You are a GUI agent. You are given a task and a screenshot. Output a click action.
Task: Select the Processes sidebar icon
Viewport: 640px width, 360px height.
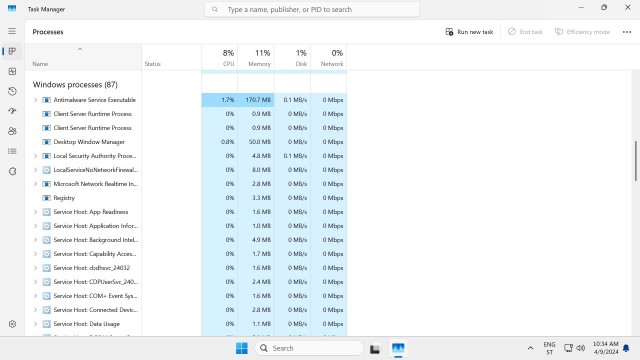12,51
